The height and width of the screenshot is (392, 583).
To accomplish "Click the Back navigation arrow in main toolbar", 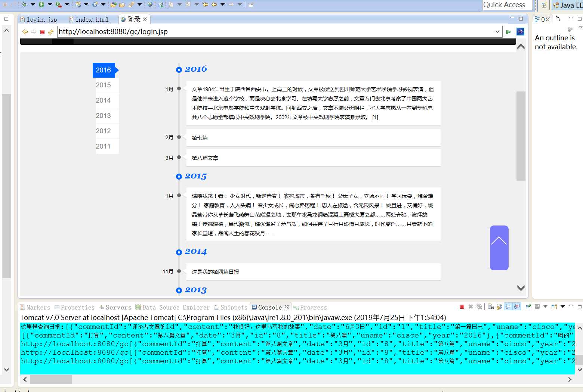I will 214,4.
